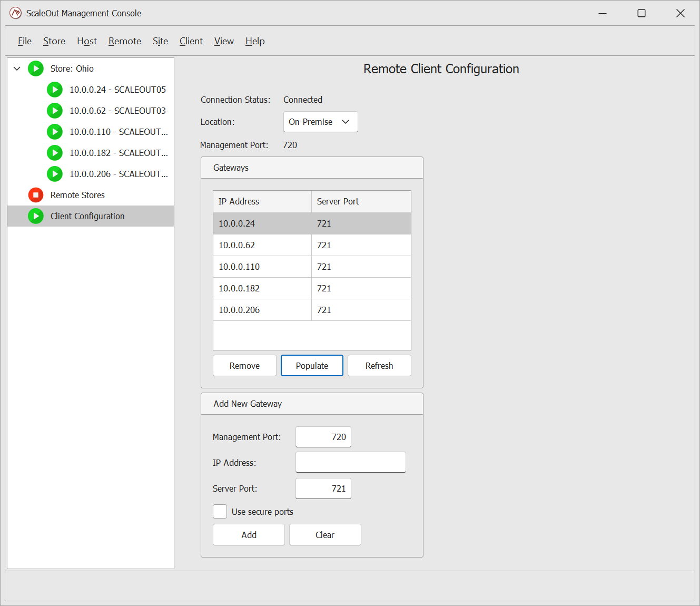
Task: Click the Server Port column header
Action: pyautogui.click(x=361, y=201)
